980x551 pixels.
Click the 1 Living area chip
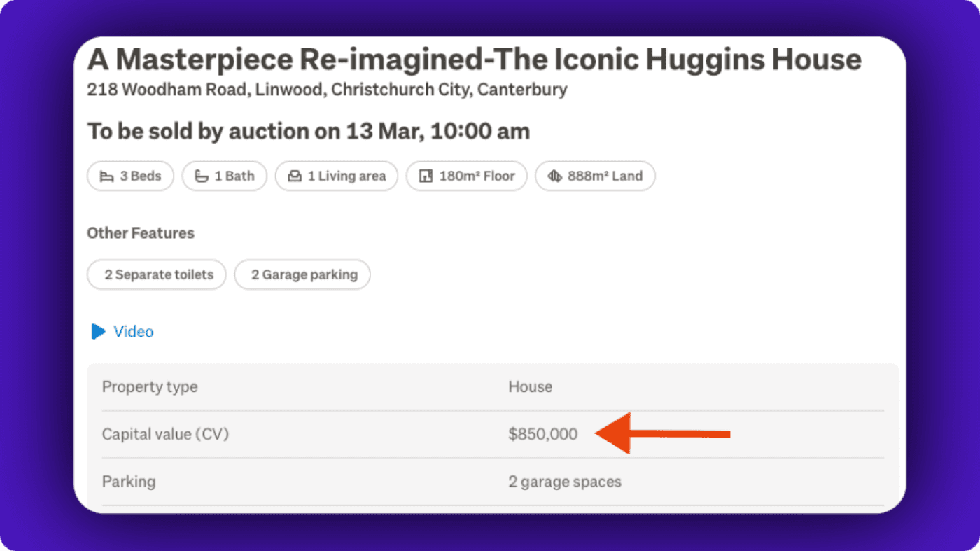[x=337, y=176]
